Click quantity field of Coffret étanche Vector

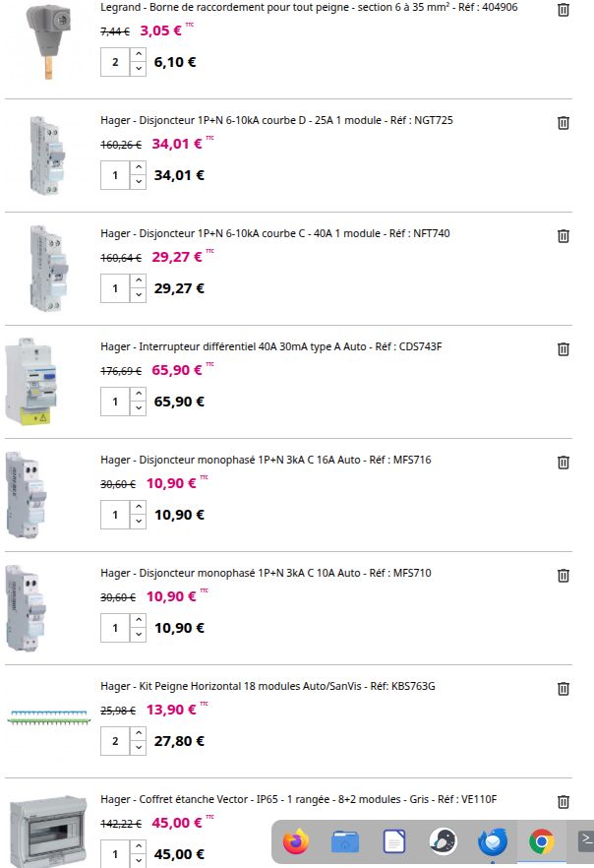coord(115,854)
